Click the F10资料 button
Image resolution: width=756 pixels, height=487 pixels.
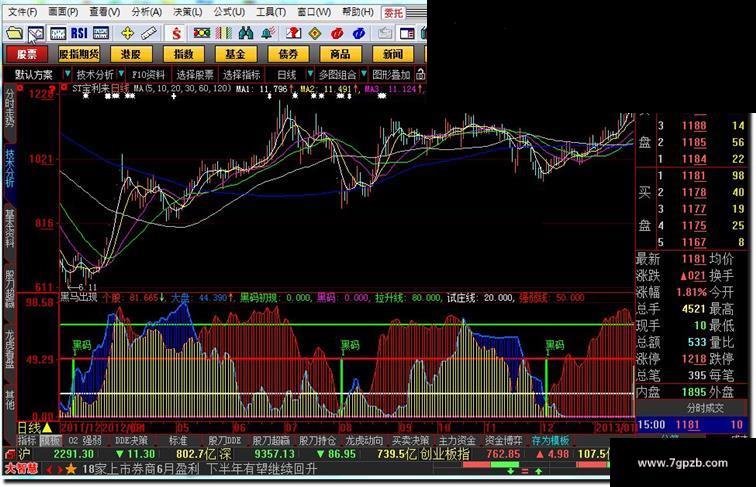point(148,74)
